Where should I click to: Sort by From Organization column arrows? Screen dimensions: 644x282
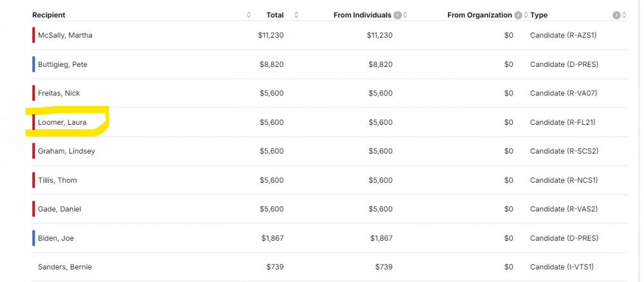click(x=526, y=15)
